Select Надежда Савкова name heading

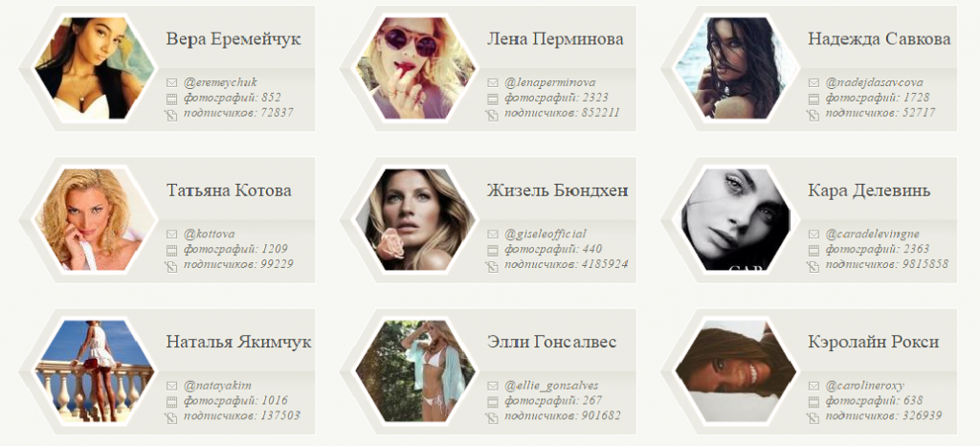point(879,39)
